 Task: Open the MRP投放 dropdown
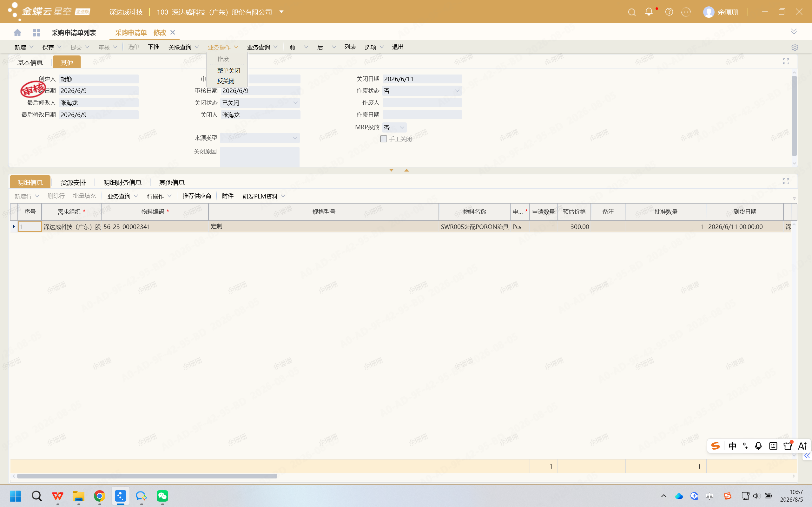(402, 127)
